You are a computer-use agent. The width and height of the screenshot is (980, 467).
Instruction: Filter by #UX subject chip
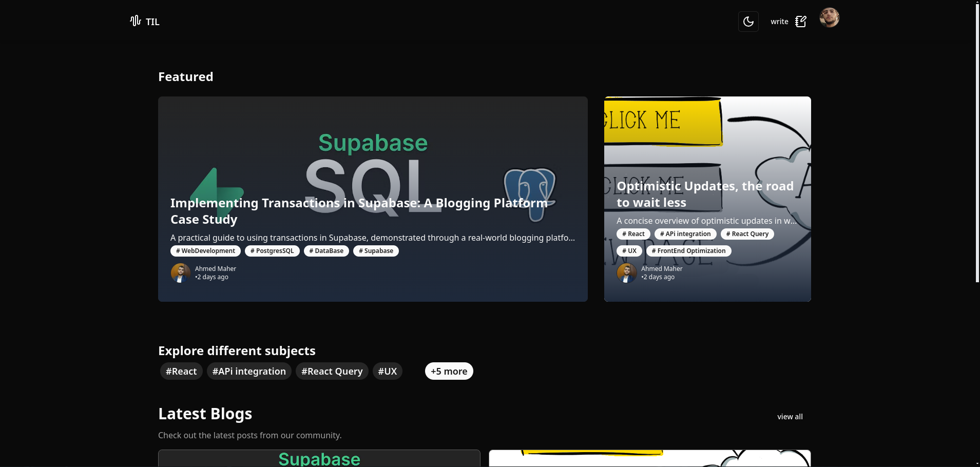pos(388,371)
